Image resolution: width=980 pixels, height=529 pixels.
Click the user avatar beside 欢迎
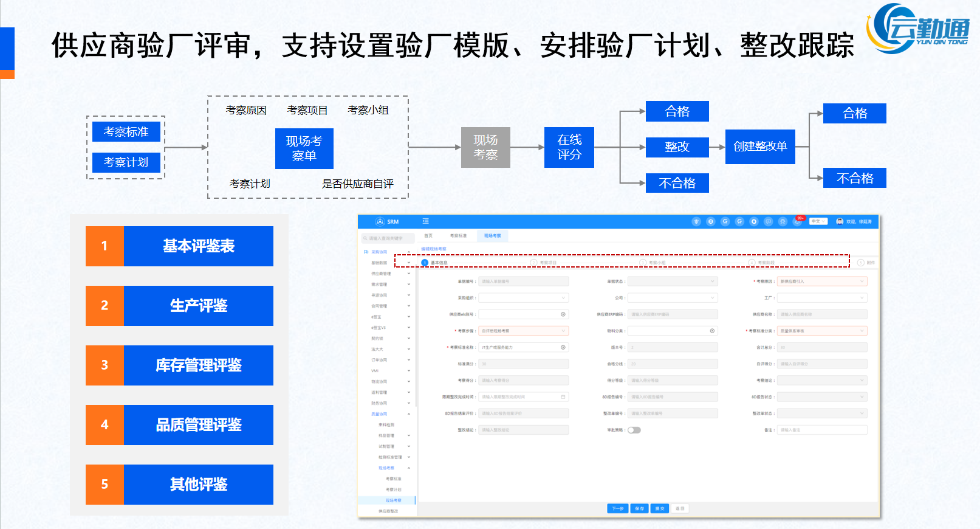coord(840,221)
